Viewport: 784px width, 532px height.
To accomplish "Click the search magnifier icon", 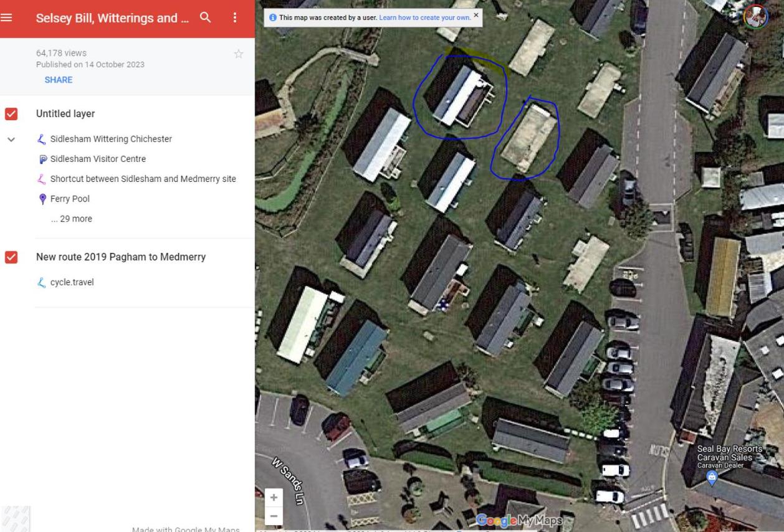I will [205, 17].
